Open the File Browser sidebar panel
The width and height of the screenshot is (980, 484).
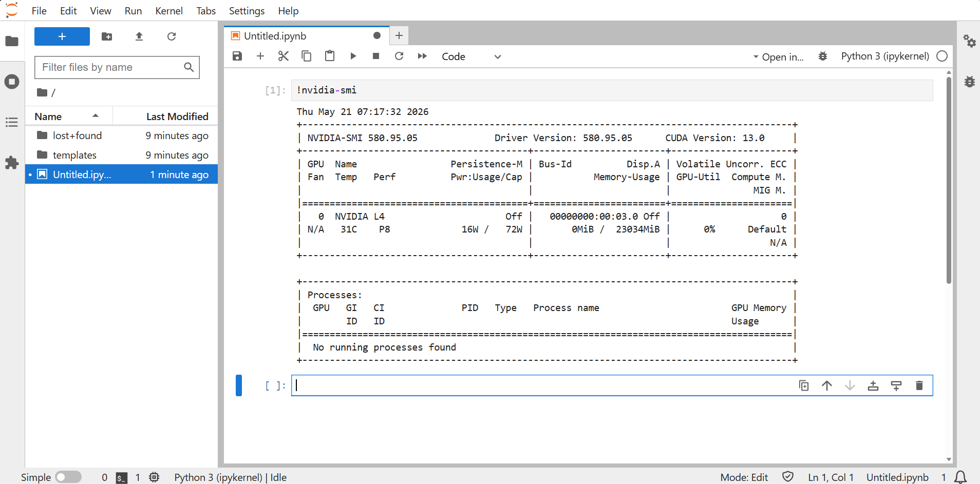12,41
